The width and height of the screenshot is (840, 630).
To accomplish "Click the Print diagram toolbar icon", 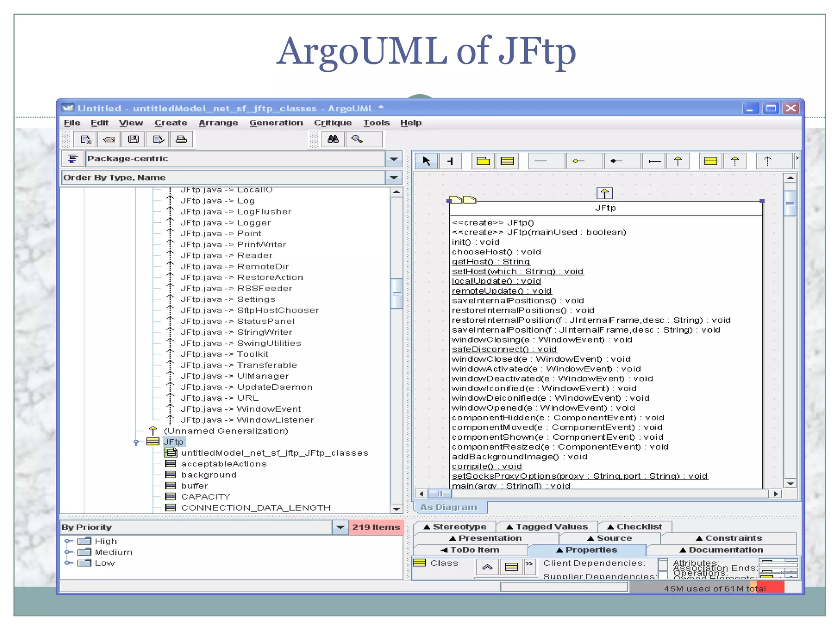I will (x=181, y=140).
